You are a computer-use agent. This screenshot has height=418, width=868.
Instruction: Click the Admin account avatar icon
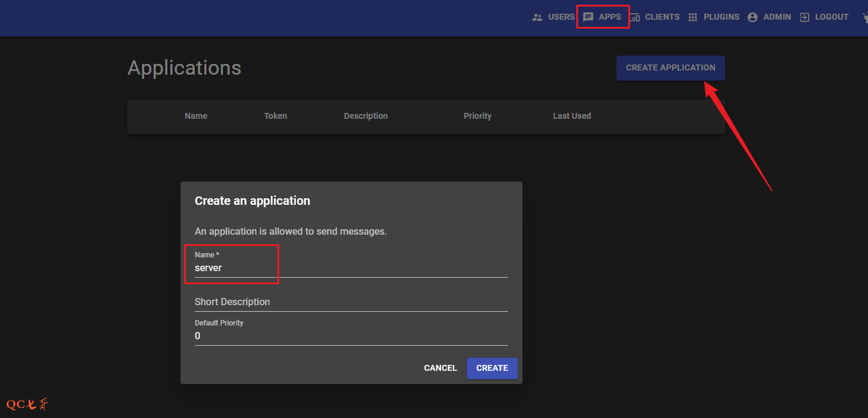(x=752, y=17)
